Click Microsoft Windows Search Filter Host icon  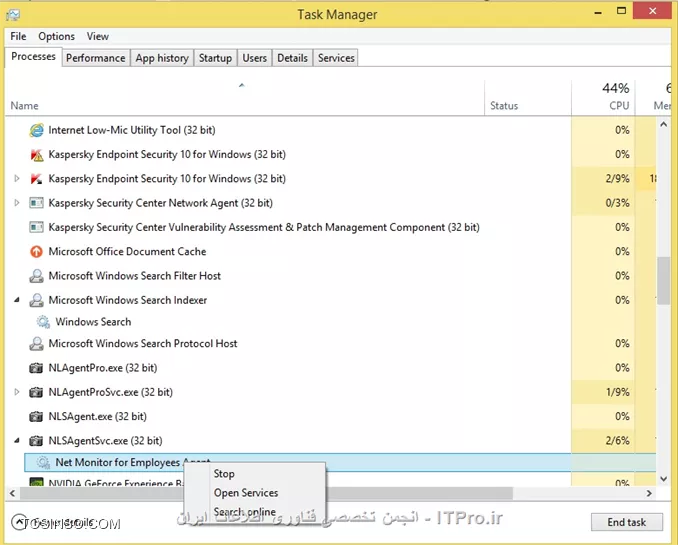click(x=36, y=276)
